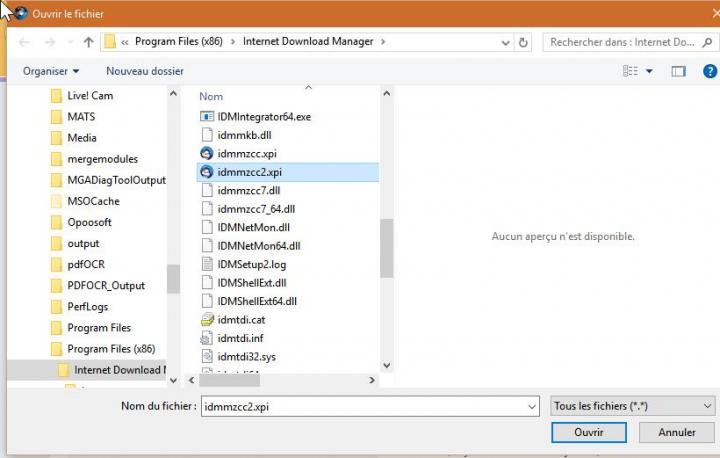720x458 pixels.
Task: Click the Annuler button
Action: (x=677, y=432)
